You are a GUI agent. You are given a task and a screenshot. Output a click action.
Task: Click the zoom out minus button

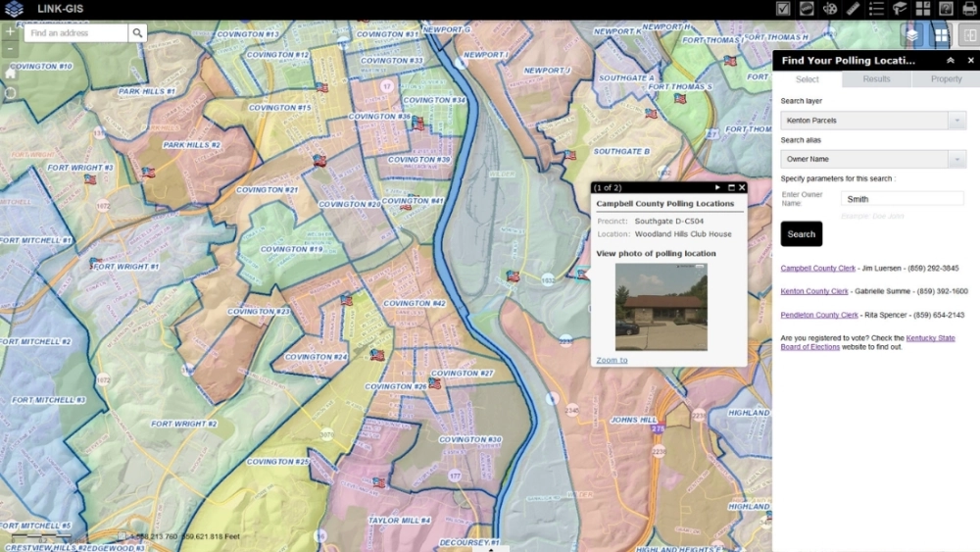pyautogui.click(x=10, y=49)
